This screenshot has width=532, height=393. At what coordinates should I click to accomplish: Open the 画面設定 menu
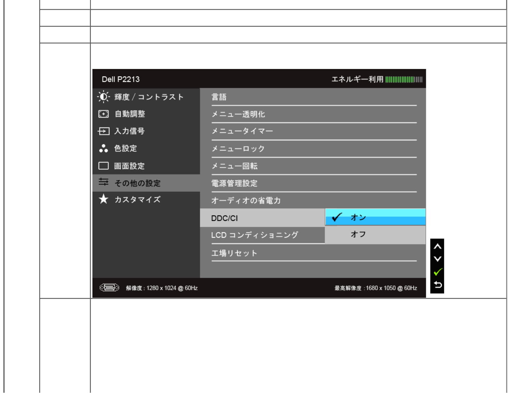(146, 166)
